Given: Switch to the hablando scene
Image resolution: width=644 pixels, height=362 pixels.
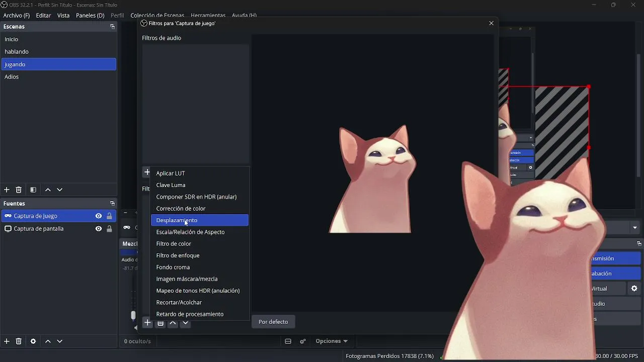Looking at the screenshot, I should pos(59,52).
